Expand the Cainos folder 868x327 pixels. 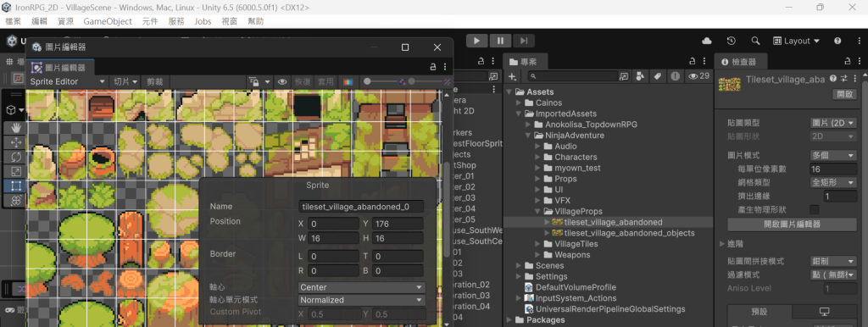518,103
